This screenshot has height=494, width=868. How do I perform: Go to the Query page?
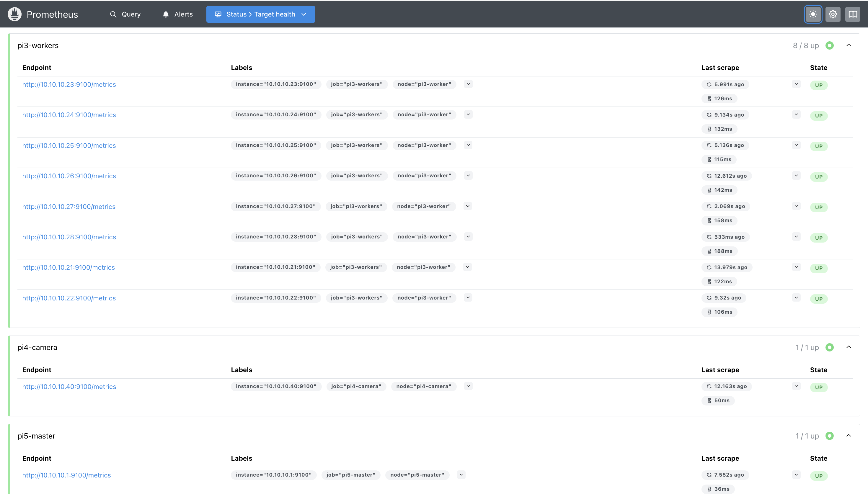[x=125, y=14]
